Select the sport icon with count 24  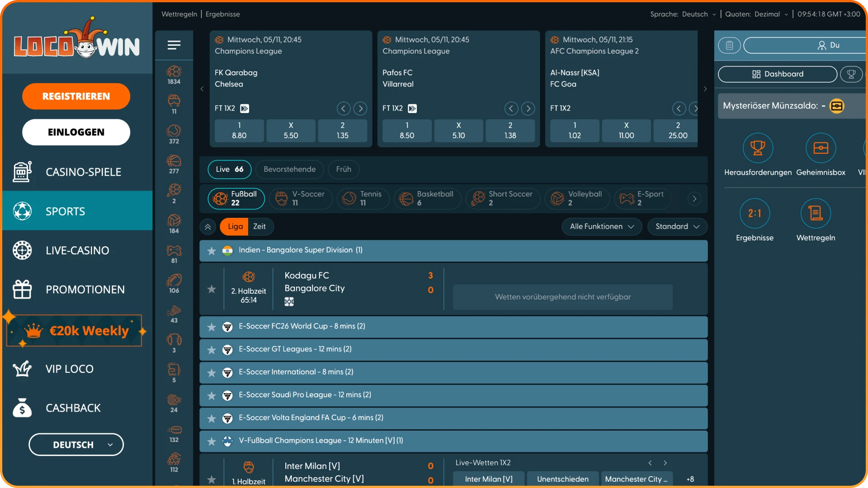174,403
